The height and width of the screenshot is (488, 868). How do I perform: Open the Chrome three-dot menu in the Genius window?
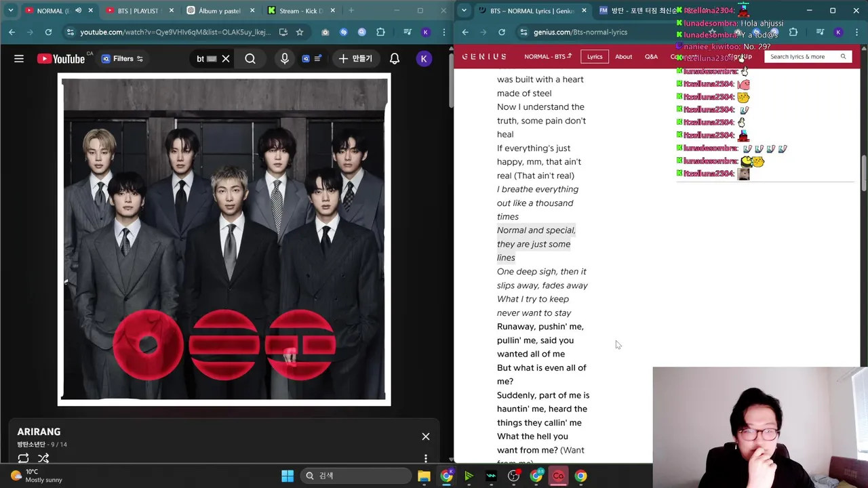point(856,32)
